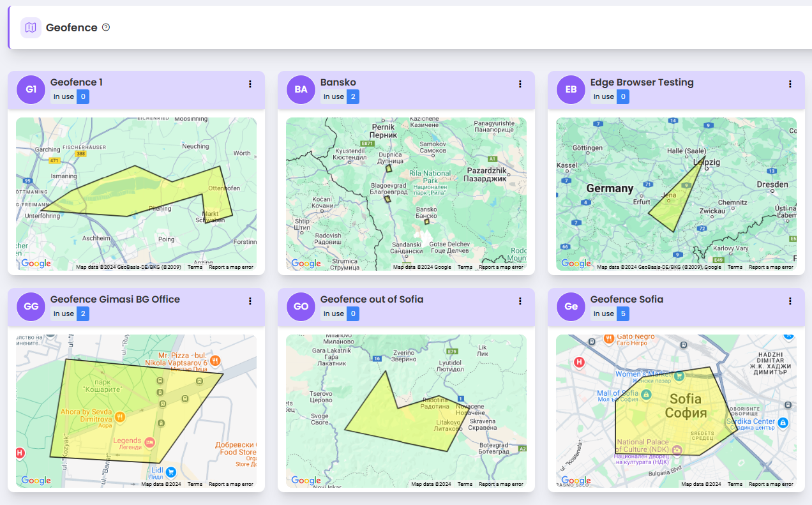Click the G1 avatar on Geofence 1
The height and width of the screenshot is (505, 812).
point(31,89)
